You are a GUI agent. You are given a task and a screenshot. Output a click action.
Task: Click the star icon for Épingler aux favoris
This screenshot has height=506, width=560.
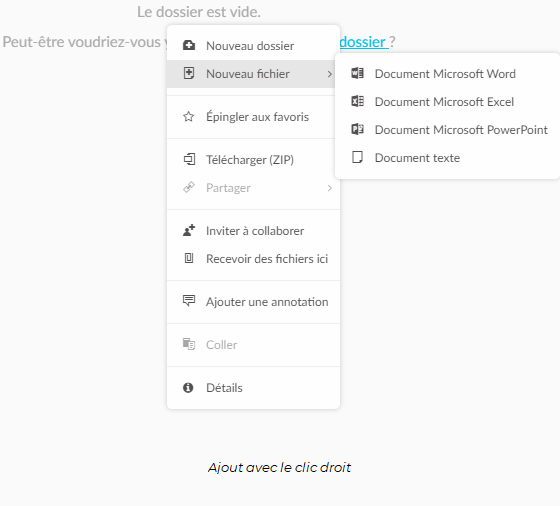[x=189, y=117]
